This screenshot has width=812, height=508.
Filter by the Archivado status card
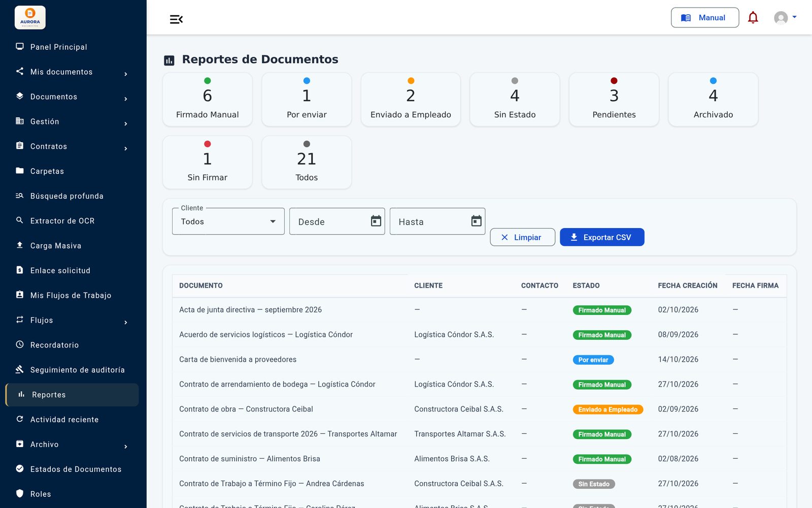[x=713, y=100]
